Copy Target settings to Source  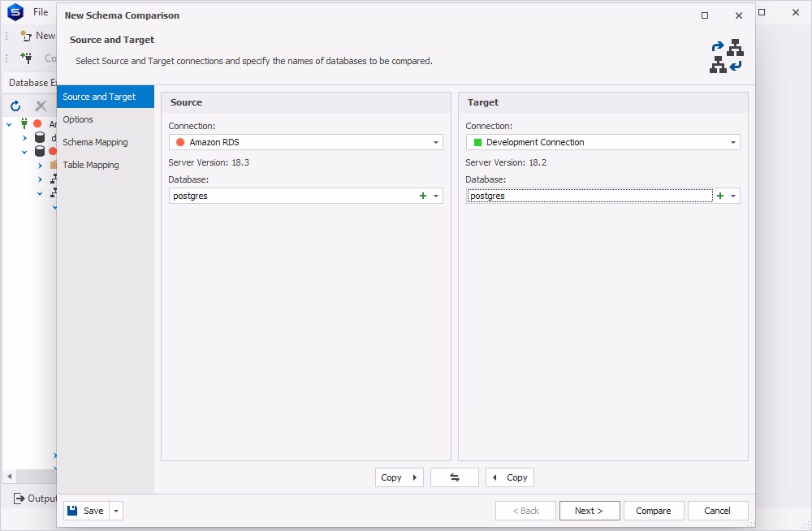(510, 477)
